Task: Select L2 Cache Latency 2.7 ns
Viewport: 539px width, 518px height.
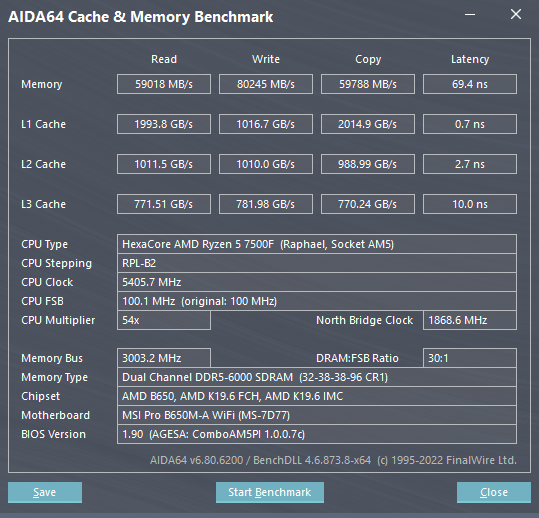Action: pyautogui.click(x=470, y=164)
